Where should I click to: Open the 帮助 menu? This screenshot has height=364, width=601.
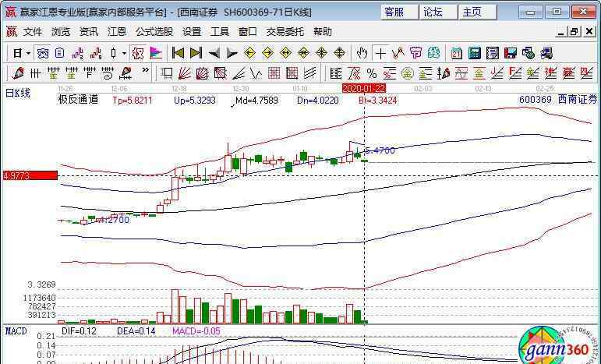323,32
